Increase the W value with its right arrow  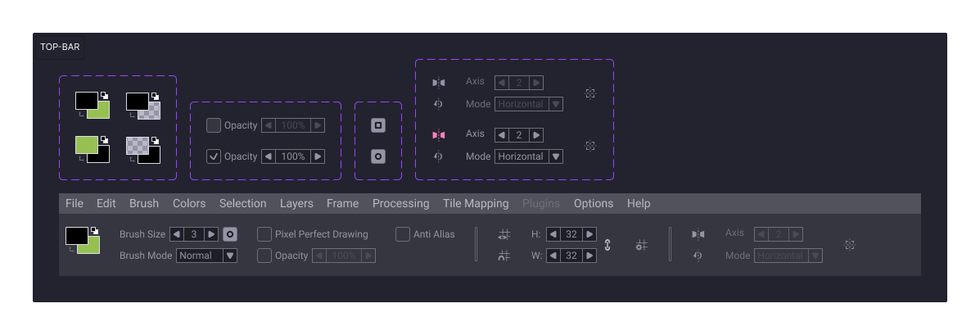point(589,256)
